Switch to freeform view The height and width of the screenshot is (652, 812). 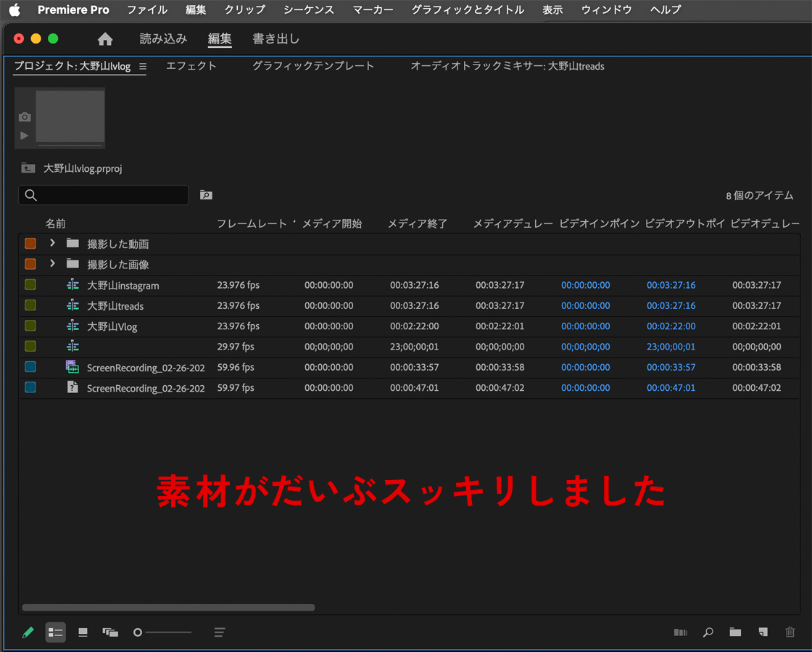pos(110,632)
